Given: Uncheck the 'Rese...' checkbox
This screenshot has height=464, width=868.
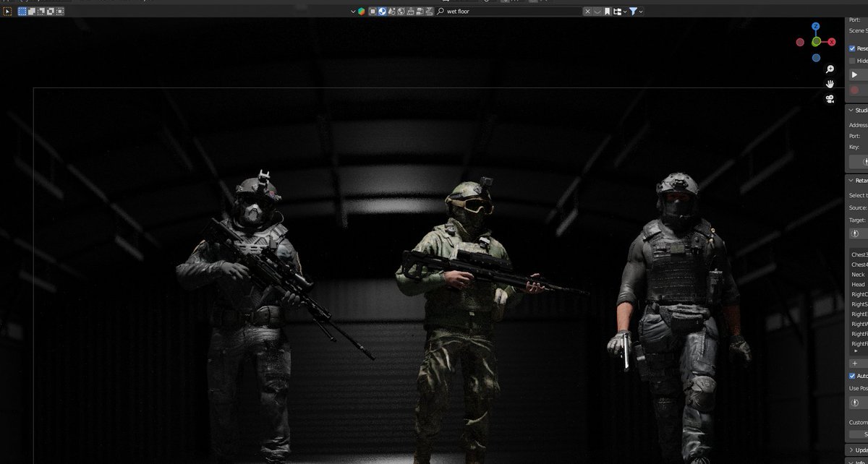Looking at the screenshot, I should click(852, 48).
